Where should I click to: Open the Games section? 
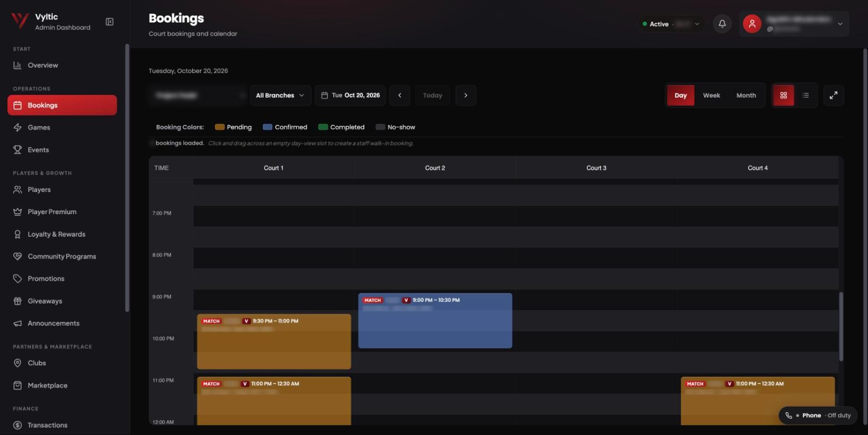click(x=62, y=128)
